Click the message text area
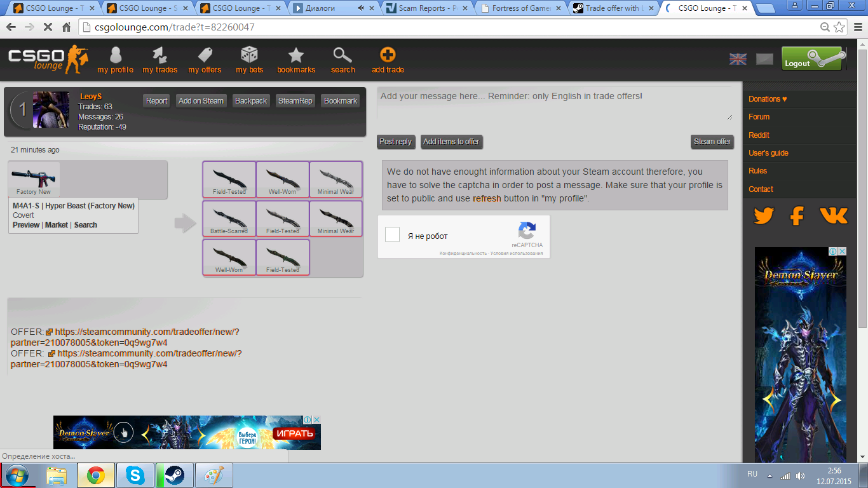Viewport: 868px width, 488px height. coord(554,104)
